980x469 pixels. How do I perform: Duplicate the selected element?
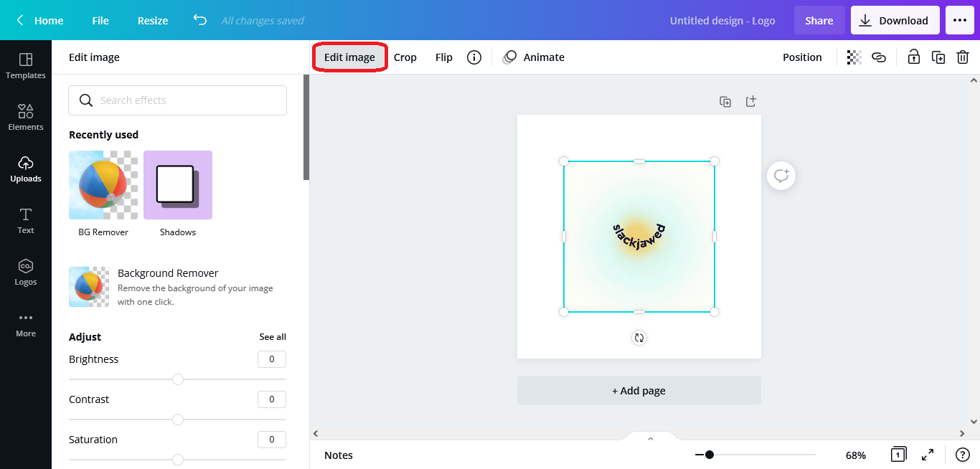tap(938, 57)
